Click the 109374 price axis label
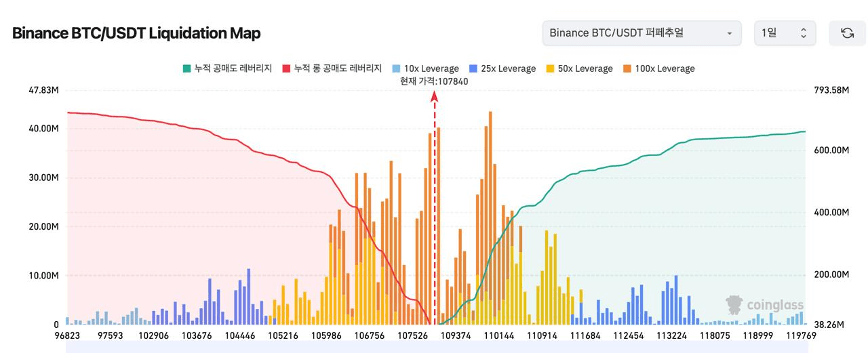This screenshot has height=353, width=868. (456, 335)
